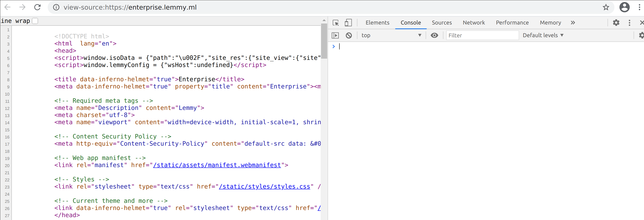Switch to the Network tab

click(x=474, y=22)
